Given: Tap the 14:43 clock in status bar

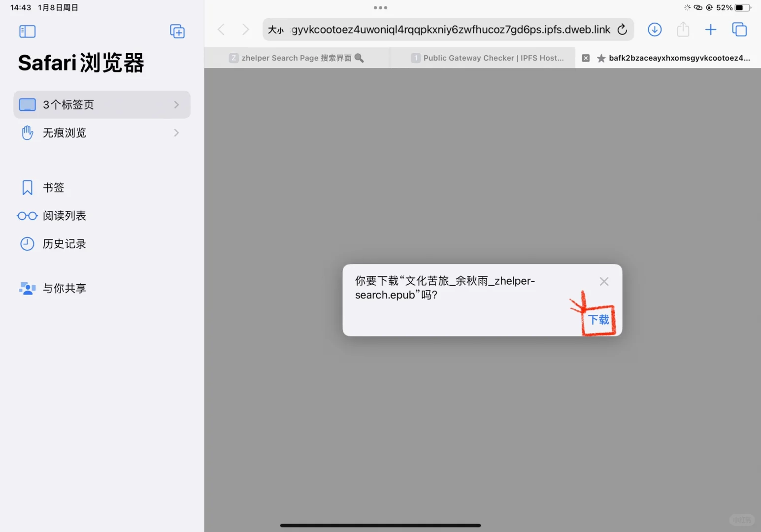Looking at the screenshot, I should point(21,7).
